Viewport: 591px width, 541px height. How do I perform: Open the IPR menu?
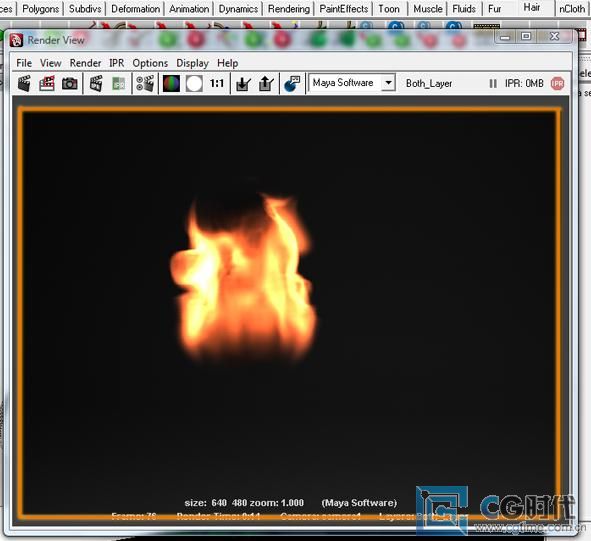coord(116,63)
